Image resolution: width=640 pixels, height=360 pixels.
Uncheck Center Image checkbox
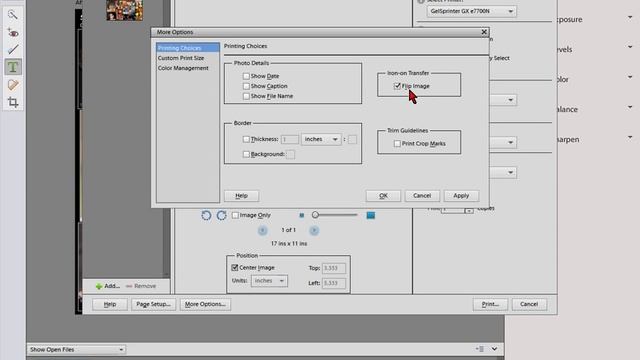click(x=235, y=268)
